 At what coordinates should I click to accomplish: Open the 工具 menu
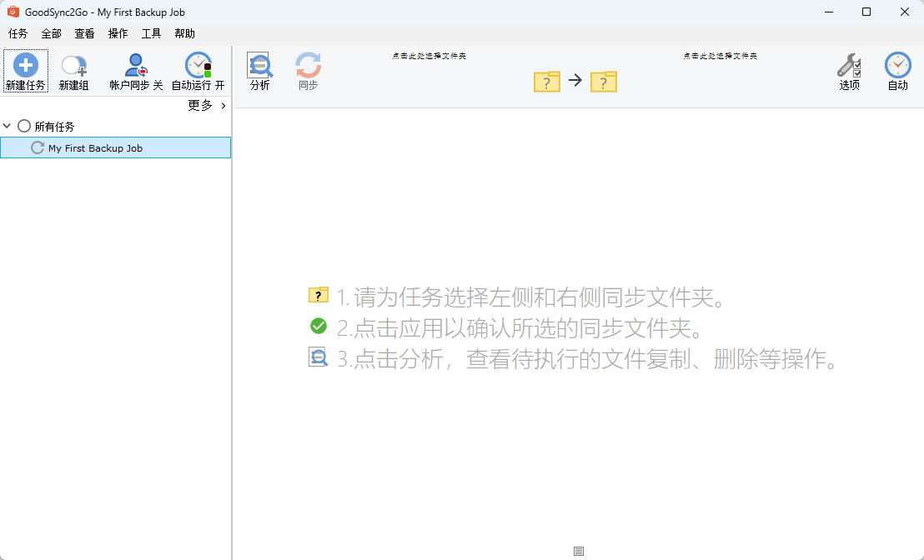tap(151, 33)
